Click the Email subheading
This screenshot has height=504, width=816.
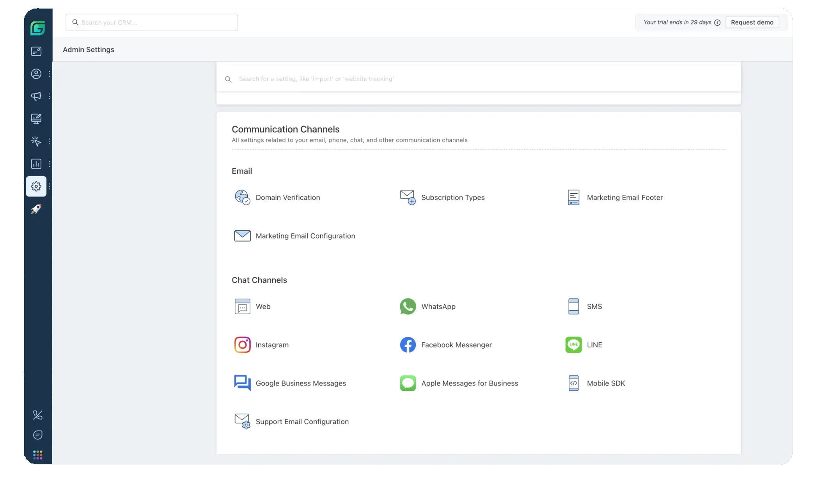(242, 171)
